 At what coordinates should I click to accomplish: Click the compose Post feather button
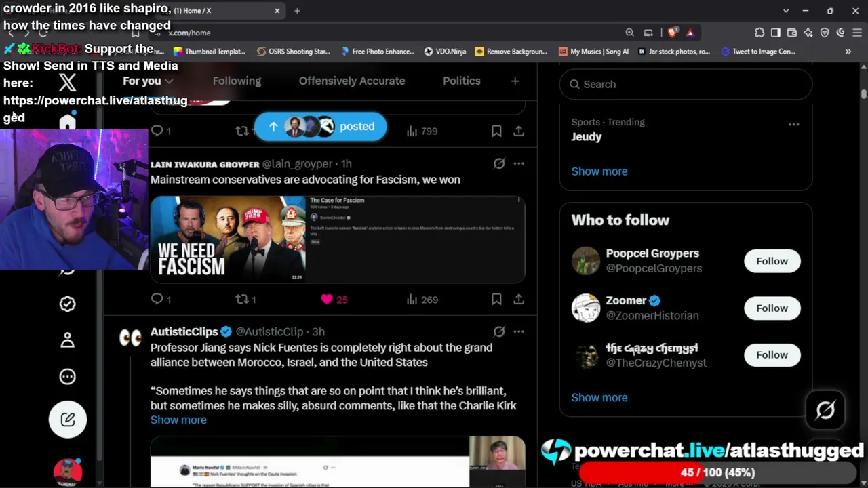pos(67,419)
